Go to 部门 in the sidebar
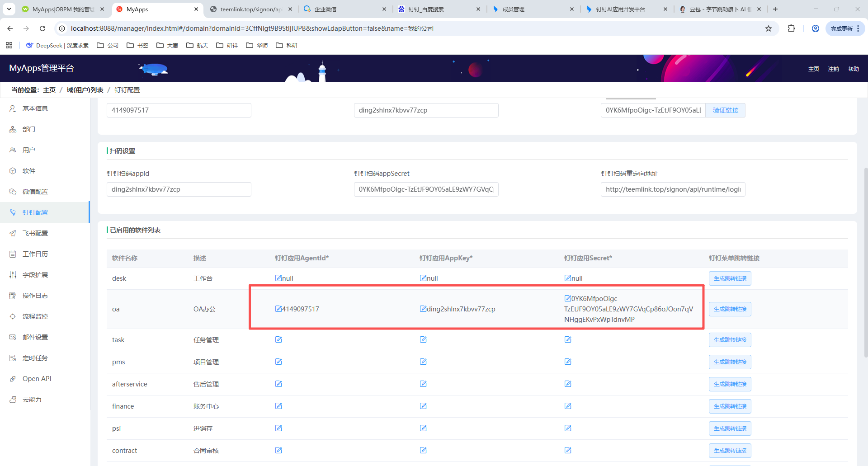 [x=45, y=129]
